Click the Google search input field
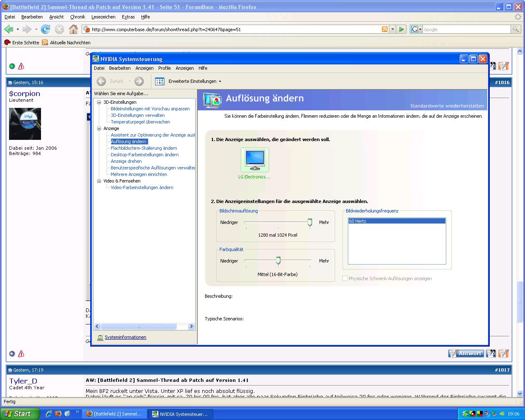 coord(466,30)
